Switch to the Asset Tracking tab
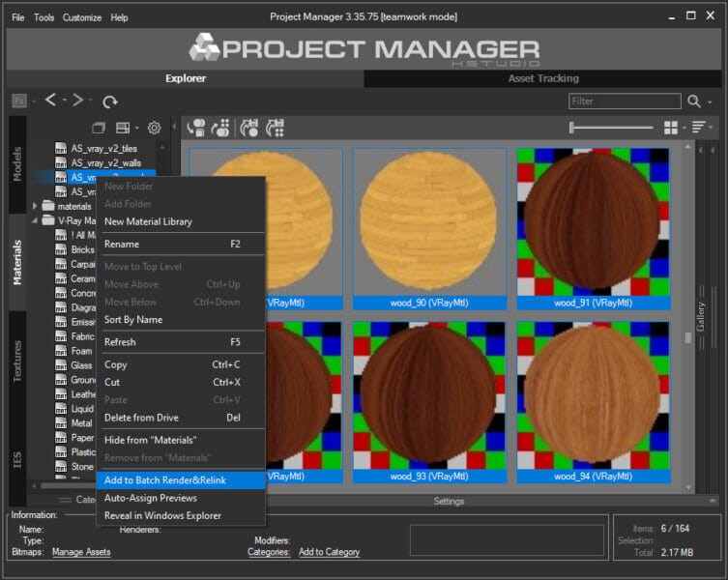This screenshot has width=728, height=580. pyautogui.click(x=543, y=78)
